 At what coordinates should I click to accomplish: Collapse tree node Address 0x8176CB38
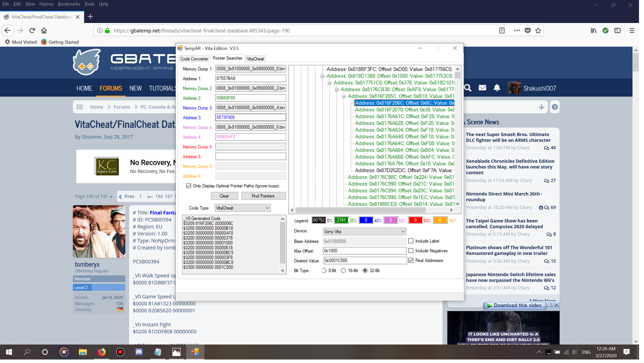point(337,90)
